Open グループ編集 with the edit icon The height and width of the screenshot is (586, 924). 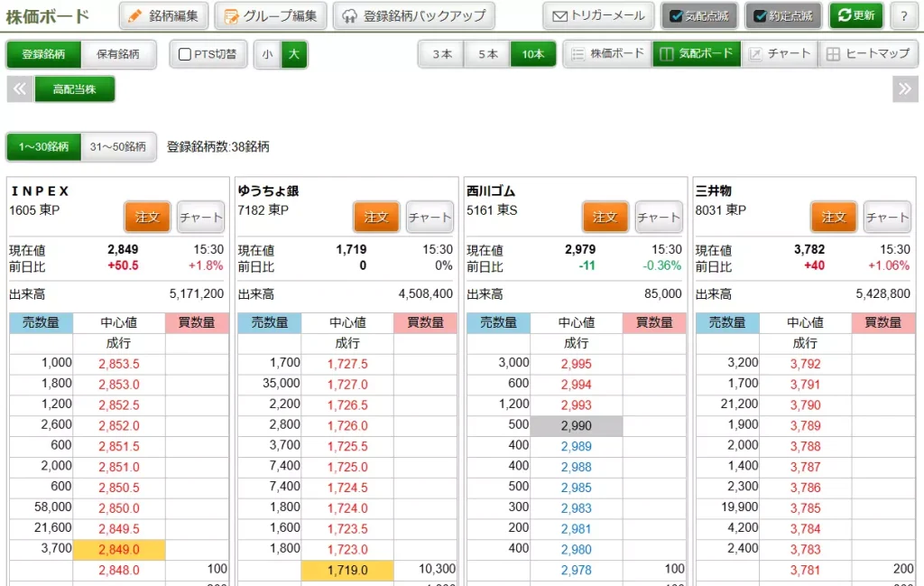pos(271,15)
